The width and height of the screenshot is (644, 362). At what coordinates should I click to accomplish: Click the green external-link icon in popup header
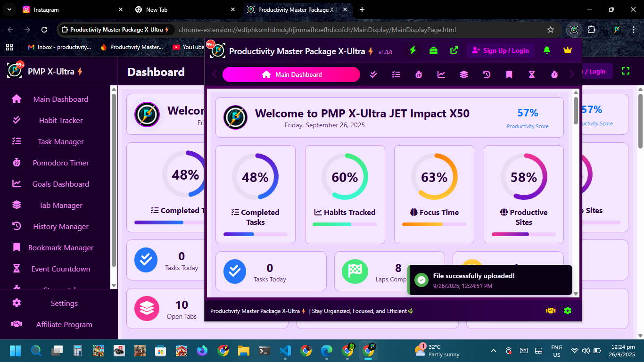point(454,50)
